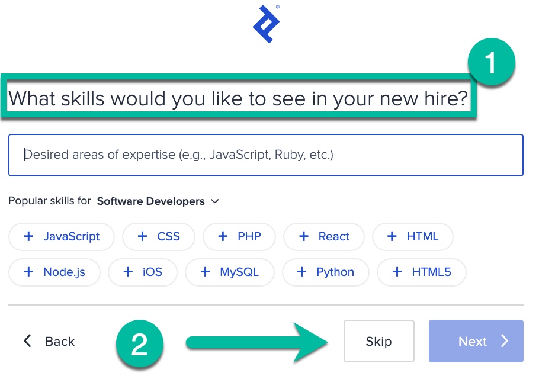Proceed with the Next button
The image size is (539, 392).
pyautogui.click(x=476, y=341)
